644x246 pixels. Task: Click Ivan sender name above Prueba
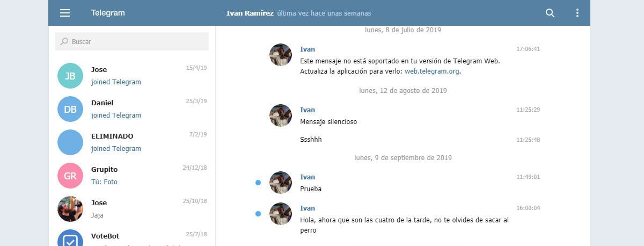(x=308, y=177)
